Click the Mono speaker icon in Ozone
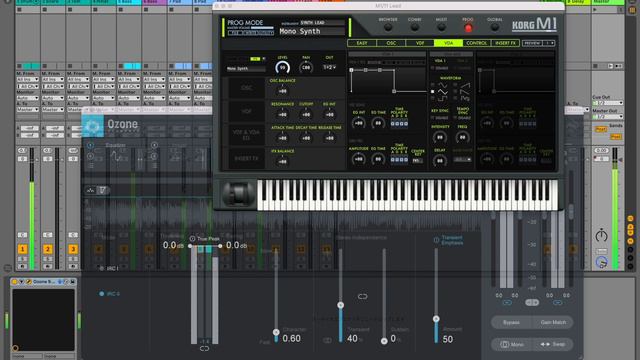Image resolution: width=640 pixels, height=360 pixels. (x=504, y=344)
